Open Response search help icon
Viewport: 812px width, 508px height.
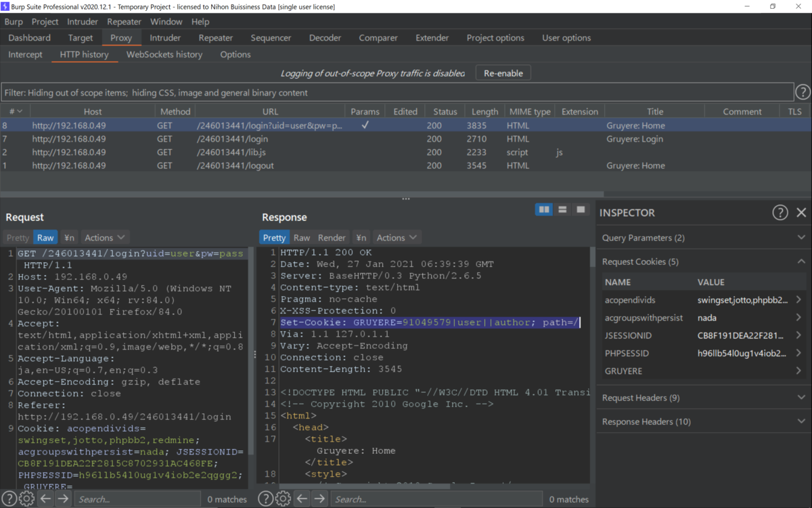click(266, 499)
